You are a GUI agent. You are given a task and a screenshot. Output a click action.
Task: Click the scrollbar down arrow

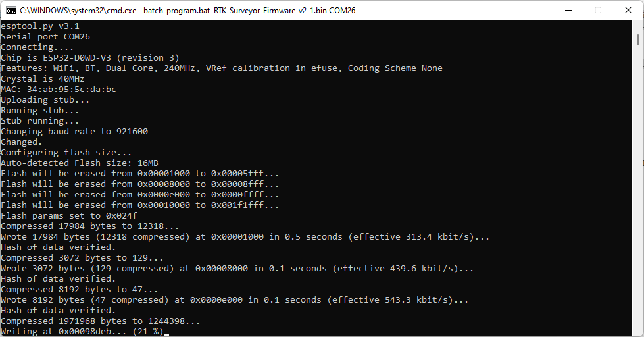(638, 331)
